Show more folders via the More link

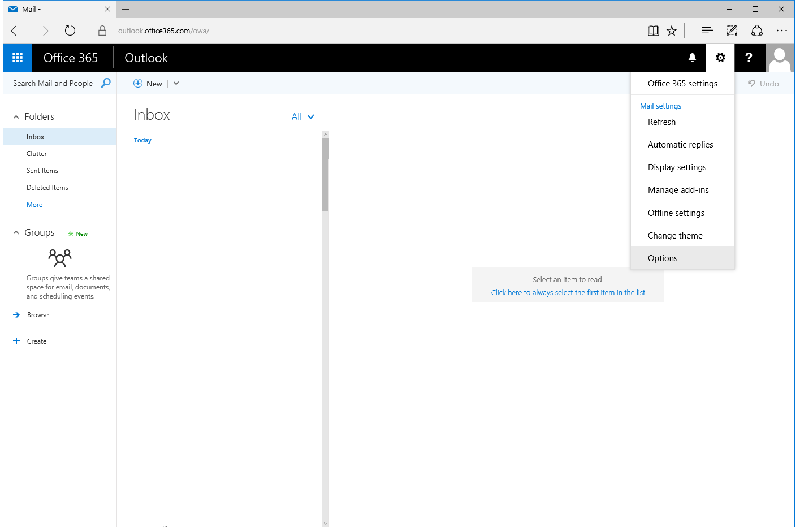[x=34, y=204]
